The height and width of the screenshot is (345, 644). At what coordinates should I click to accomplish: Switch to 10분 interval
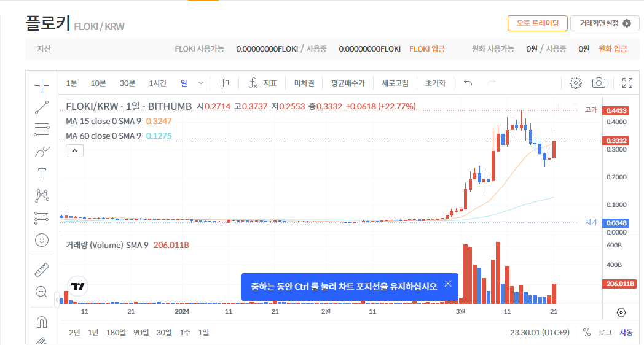click(98, 83)
